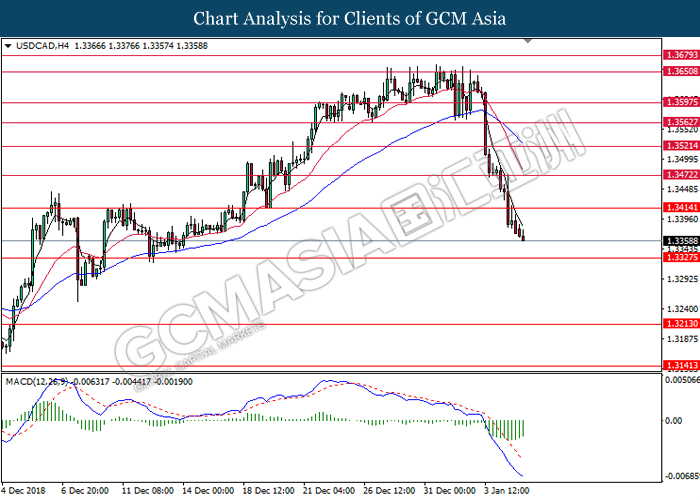Select the 1.33275 support level label
This screenshot has width=700, height=500.
click(x=681, y=257)
